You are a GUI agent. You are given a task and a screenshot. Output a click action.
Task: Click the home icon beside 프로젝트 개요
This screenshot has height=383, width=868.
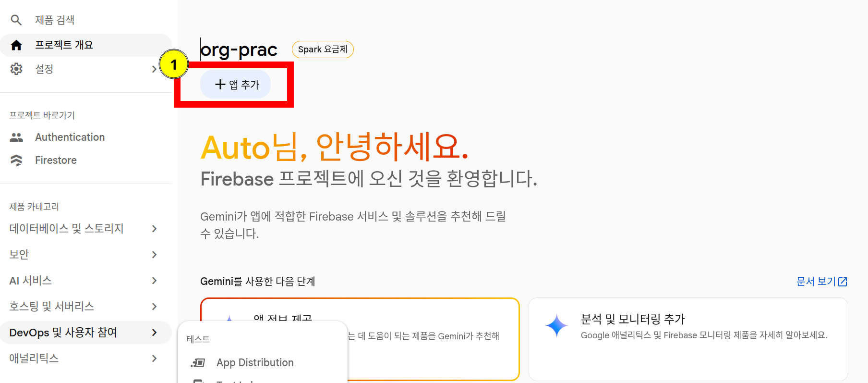click(16, 45)
